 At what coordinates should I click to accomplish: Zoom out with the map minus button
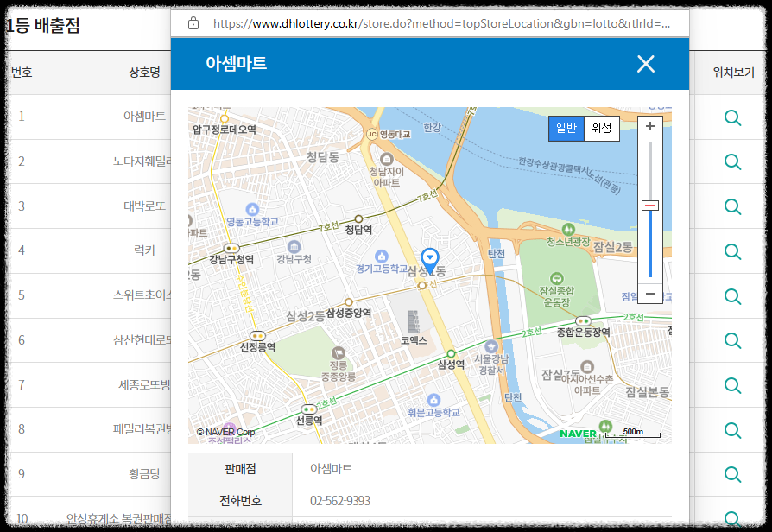point(650,294)
